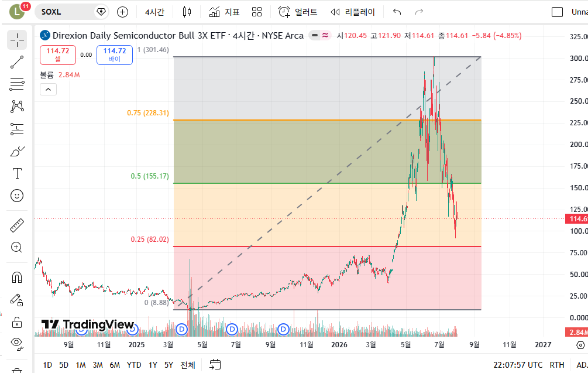Click the redo arrow

(419, 12)
